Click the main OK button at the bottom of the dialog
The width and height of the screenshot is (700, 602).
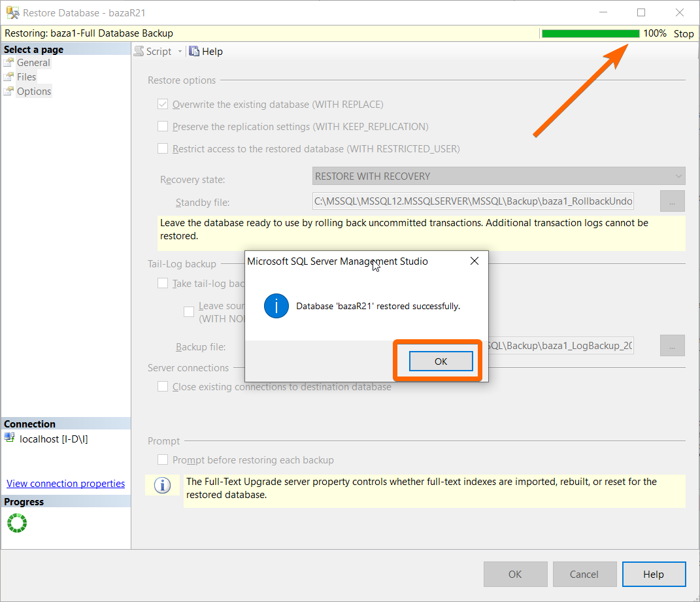pyautogui.click(x=515, y=575)
